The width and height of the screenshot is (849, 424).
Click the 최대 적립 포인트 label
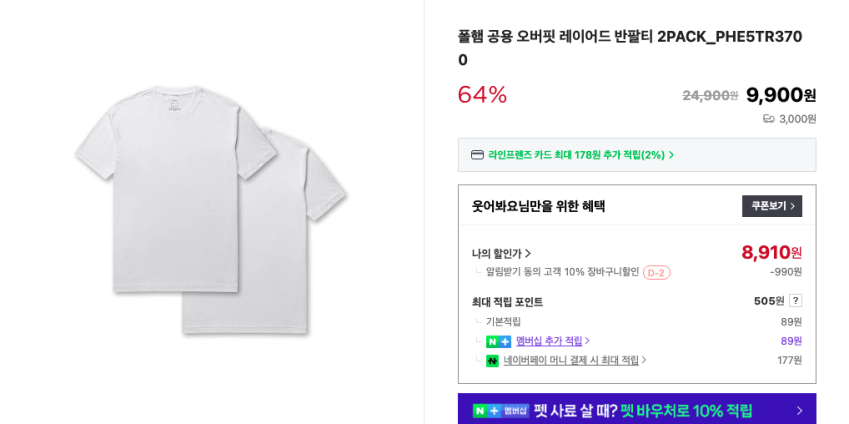pos(507,302)
